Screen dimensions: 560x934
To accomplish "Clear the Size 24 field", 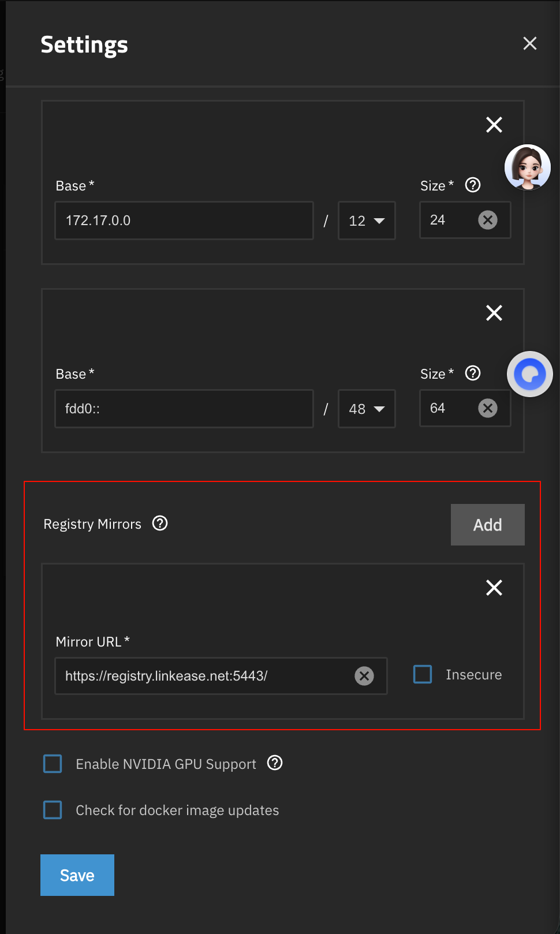I will point(488,220).
